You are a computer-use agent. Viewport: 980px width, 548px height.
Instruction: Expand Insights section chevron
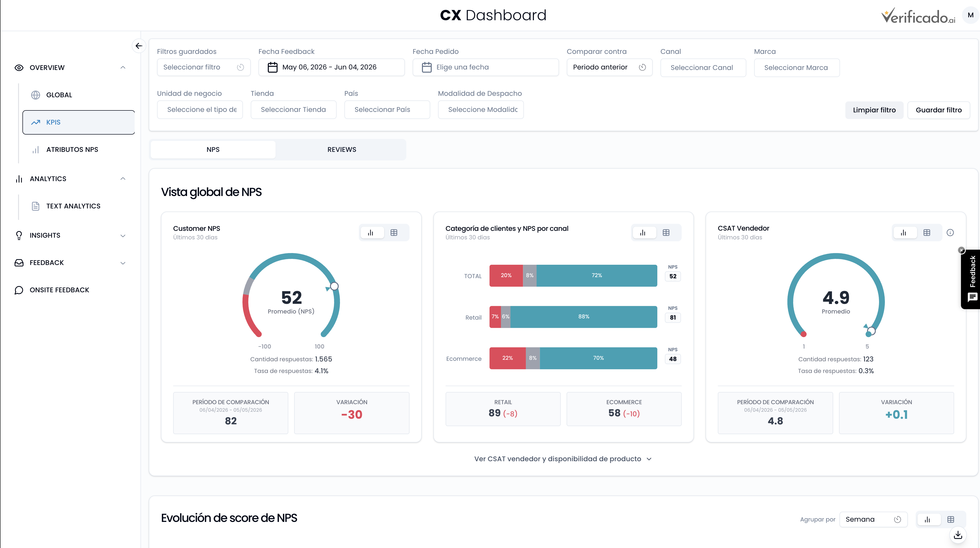(123, 236)
